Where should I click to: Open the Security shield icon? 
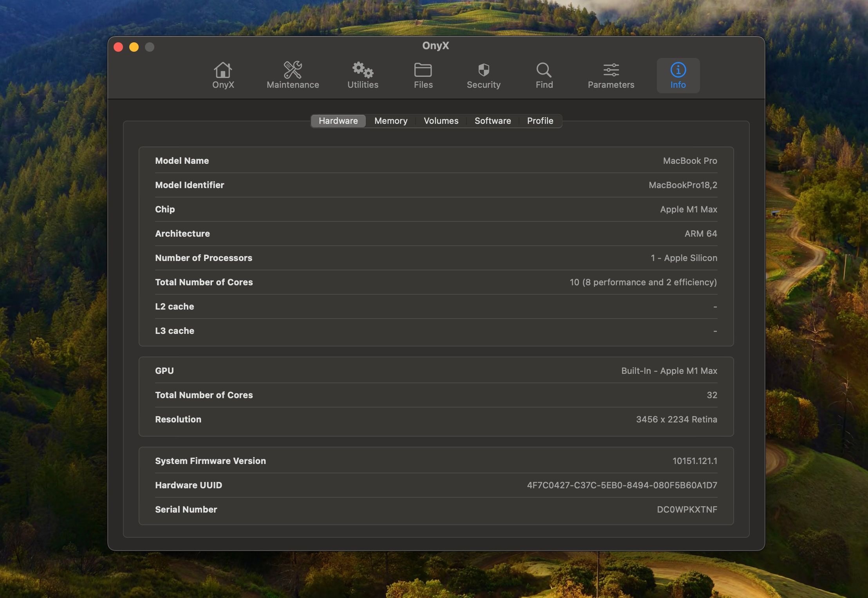click(x=483, y=76)
